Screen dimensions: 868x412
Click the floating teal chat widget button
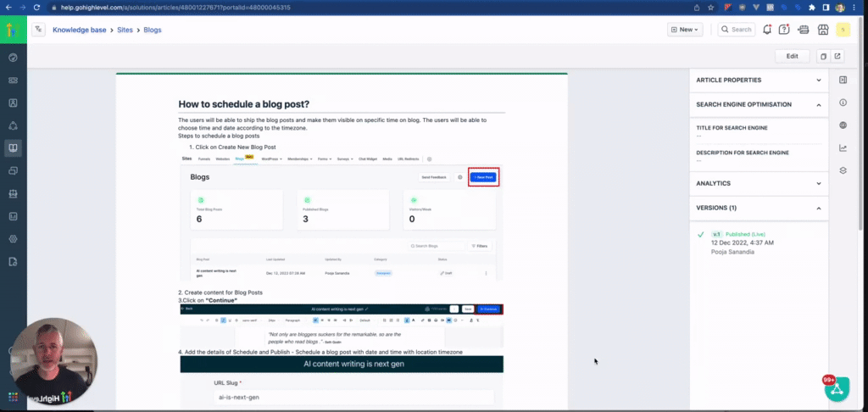point(837,388)
